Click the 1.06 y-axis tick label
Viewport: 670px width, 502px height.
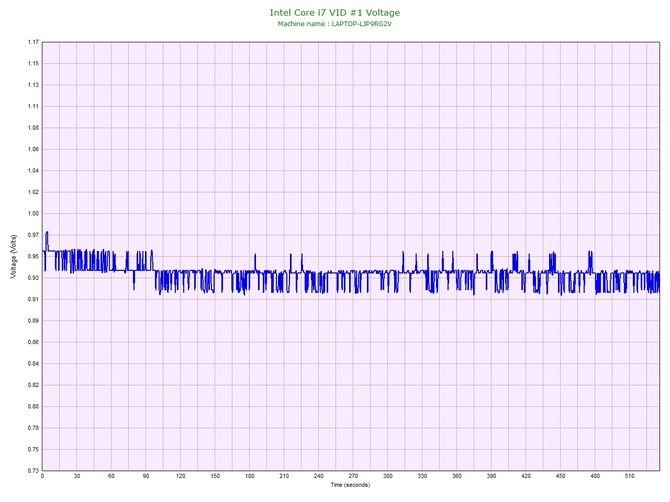point(33,149)
